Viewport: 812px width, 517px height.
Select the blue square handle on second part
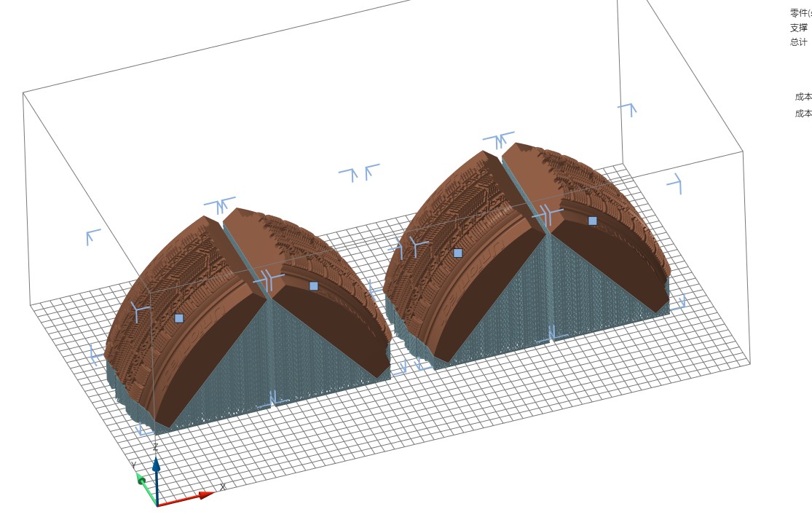[x=314, y=286]
